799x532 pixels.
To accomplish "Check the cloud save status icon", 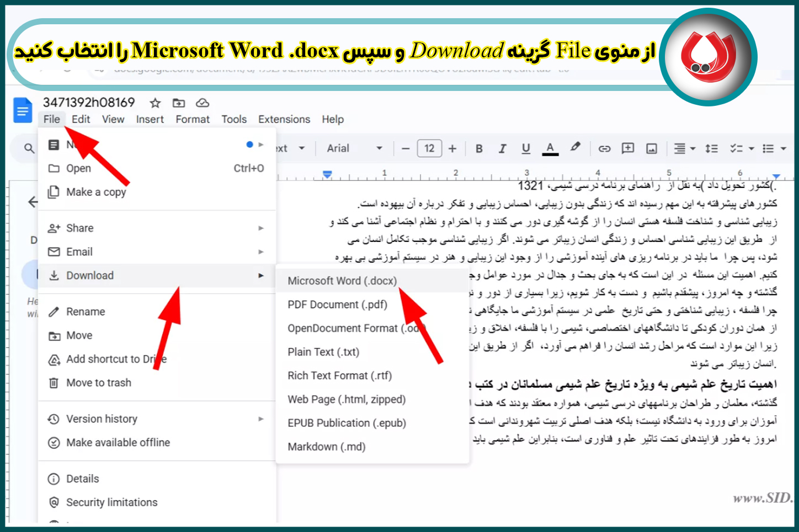I will click(x=203, y=103).
